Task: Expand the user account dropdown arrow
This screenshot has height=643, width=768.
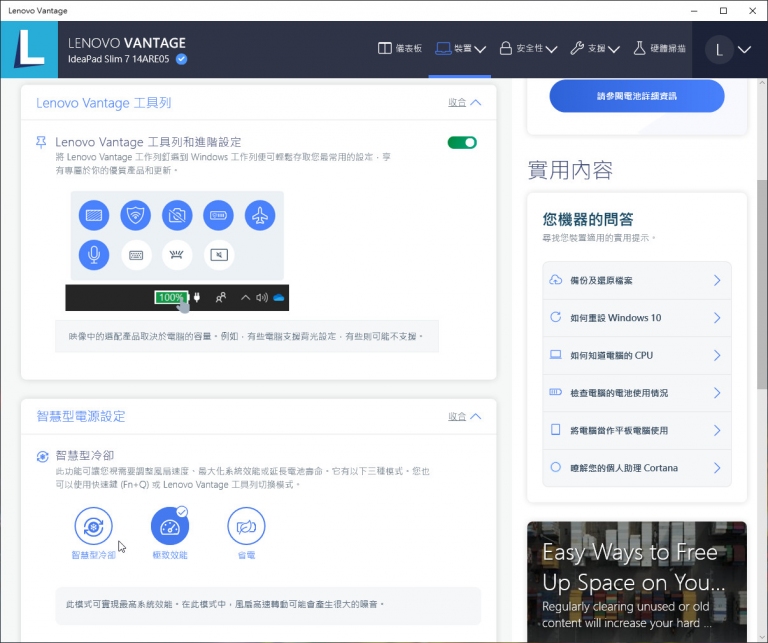Action: click(x=744, y=49)
